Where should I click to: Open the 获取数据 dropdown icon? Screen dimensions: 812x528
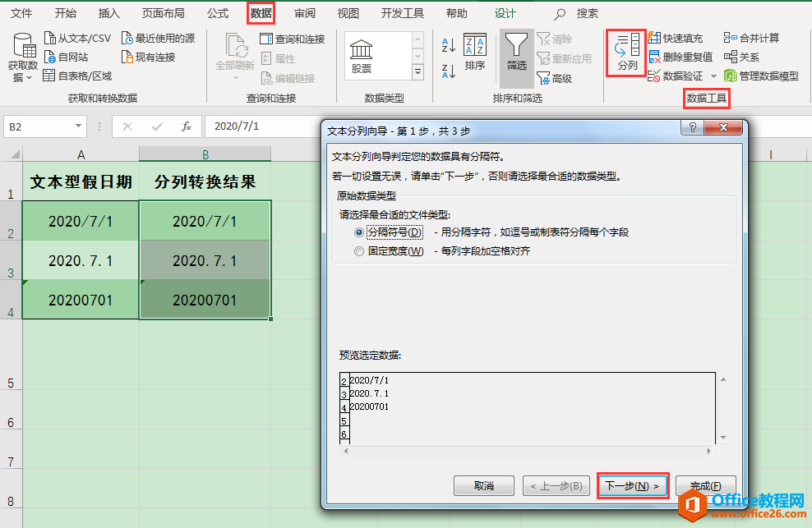tap(23, 57)
